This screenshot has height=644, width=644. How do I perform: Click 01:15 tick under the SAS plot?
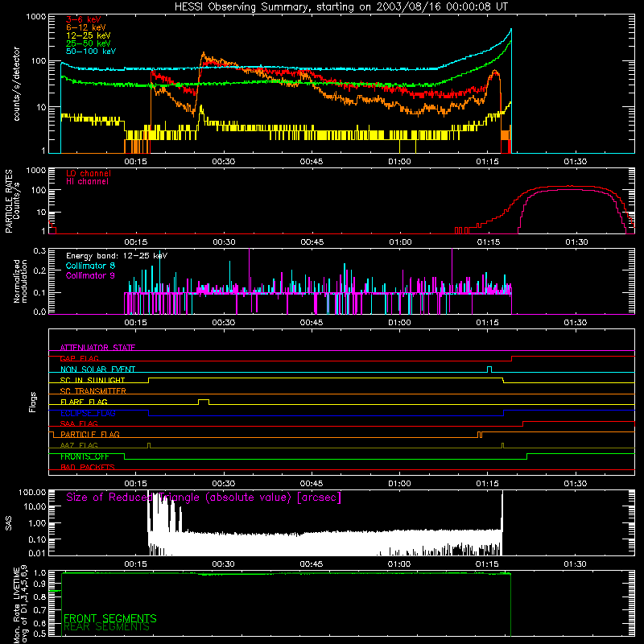pos(487,564)
